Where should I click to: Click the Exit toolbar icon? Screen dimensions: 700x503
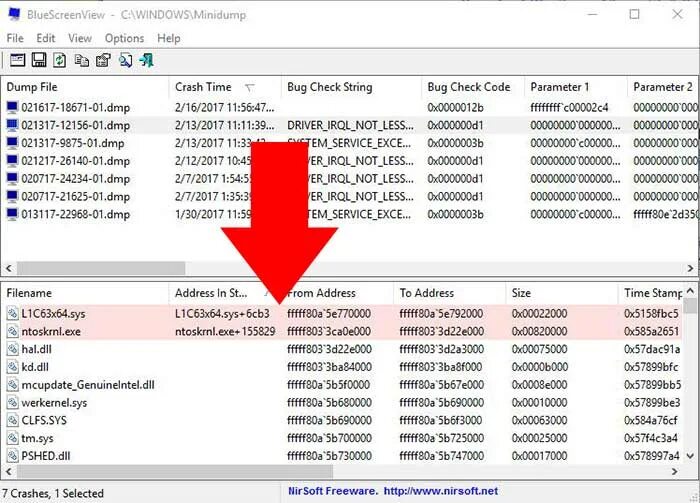[146, 60]
